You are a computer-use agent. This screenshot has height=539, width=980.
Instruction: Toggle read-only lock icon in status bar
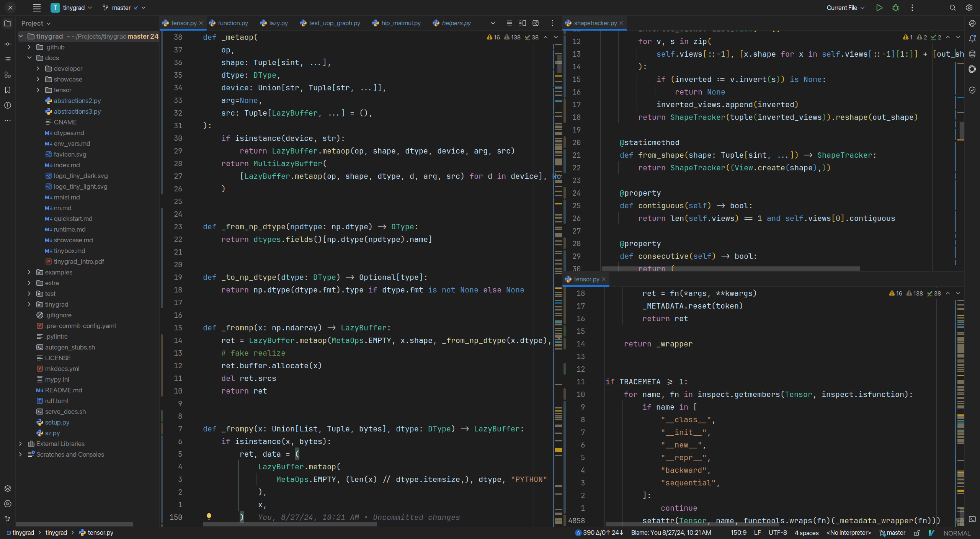coord(917,533)
